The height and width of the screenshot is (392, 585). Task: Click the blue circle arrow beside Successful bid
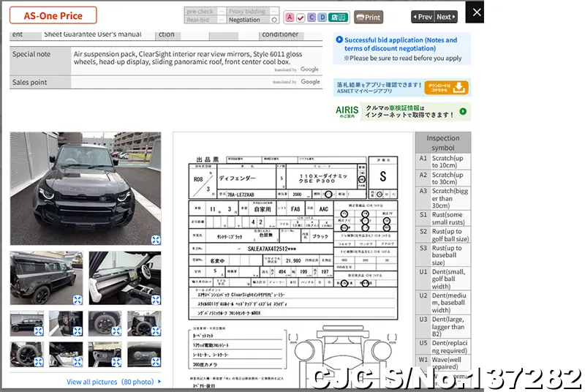pos(339,39)
